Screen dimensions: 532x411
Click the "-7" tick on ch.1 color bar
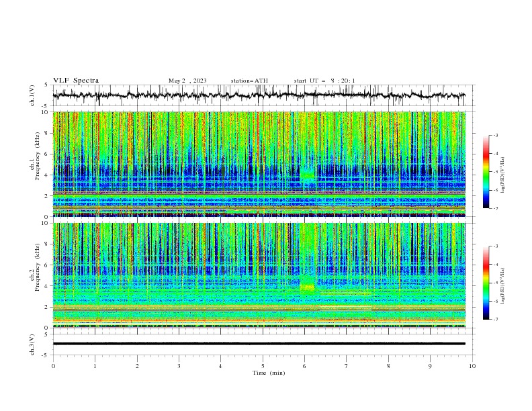pos(495,208)
